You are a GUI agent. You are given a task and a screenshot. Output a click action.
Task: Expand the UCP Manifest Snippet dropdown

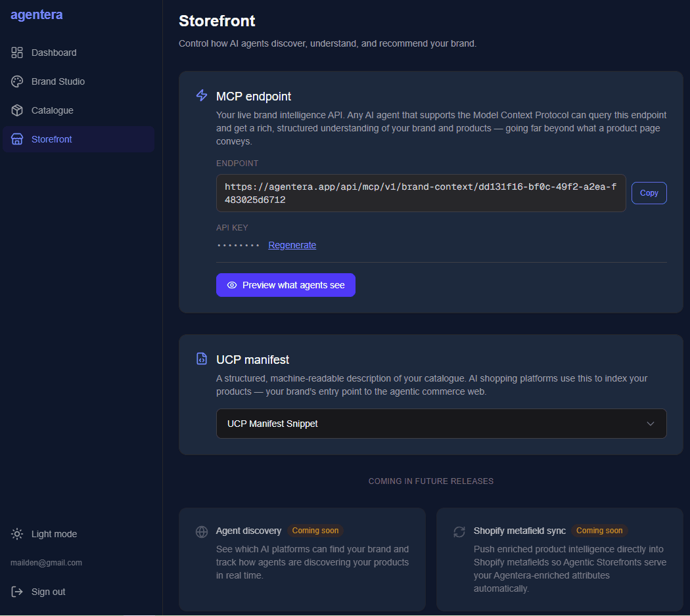pos(441,424)
